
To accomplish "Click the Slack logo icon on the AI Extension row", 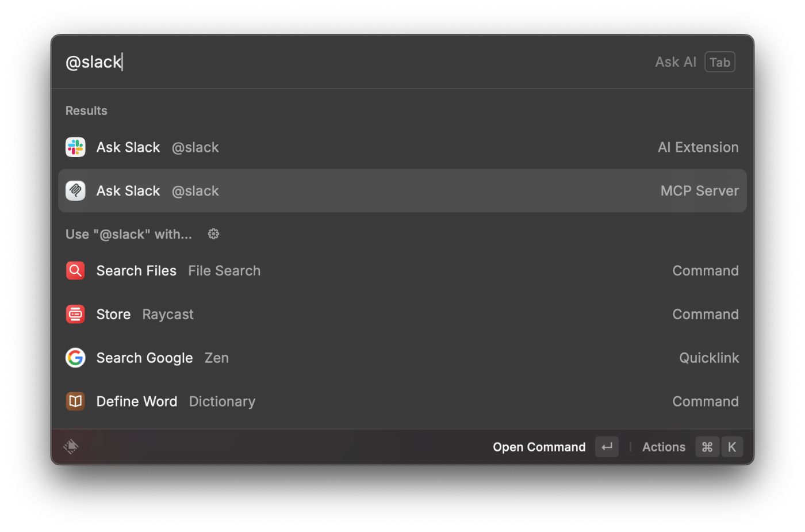I will click(x=75, y=147).
